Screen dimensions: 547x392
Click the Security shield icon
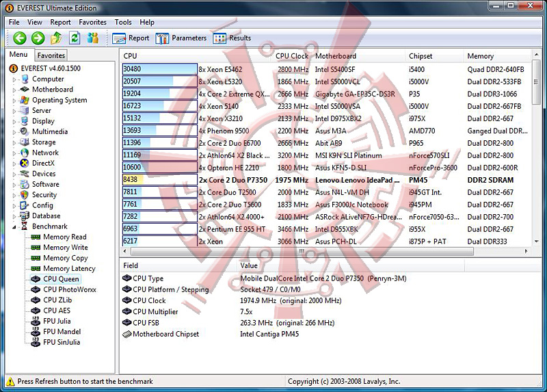tap(25, 194)
